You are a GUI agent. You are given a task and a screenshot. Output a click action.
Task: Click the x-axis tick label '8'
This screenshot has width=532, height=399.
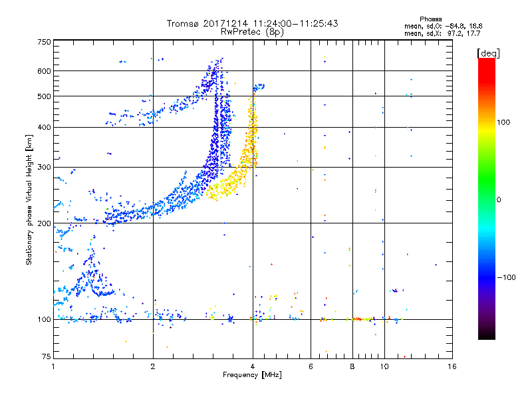352,366
